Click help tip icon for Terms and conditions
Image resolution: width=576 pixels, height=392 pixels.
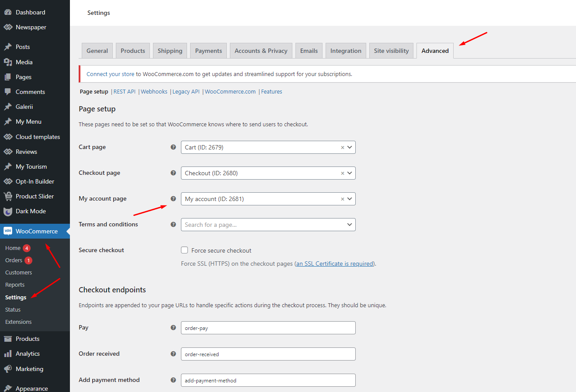pos(173,225)
